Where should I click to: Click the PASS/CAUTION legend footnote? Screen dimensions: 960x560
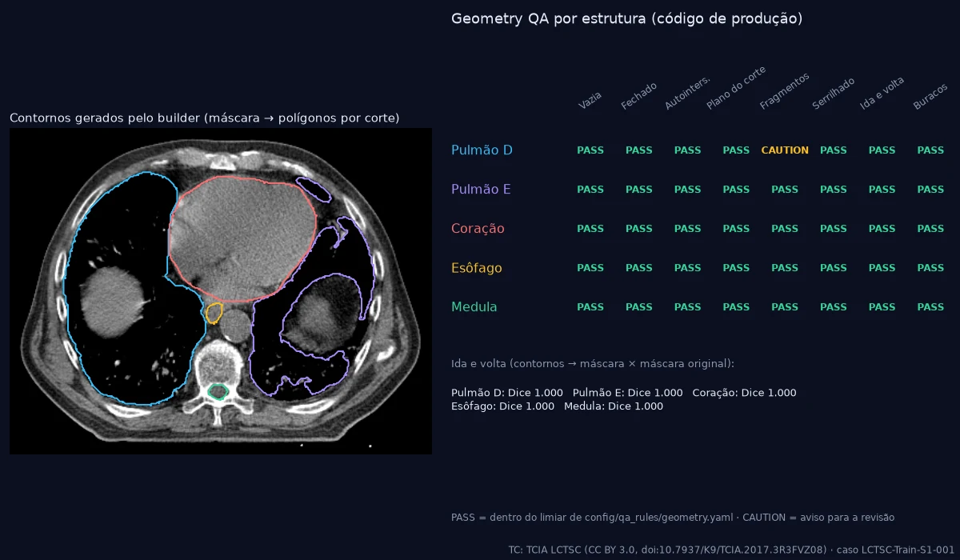(x=673, y=518)
